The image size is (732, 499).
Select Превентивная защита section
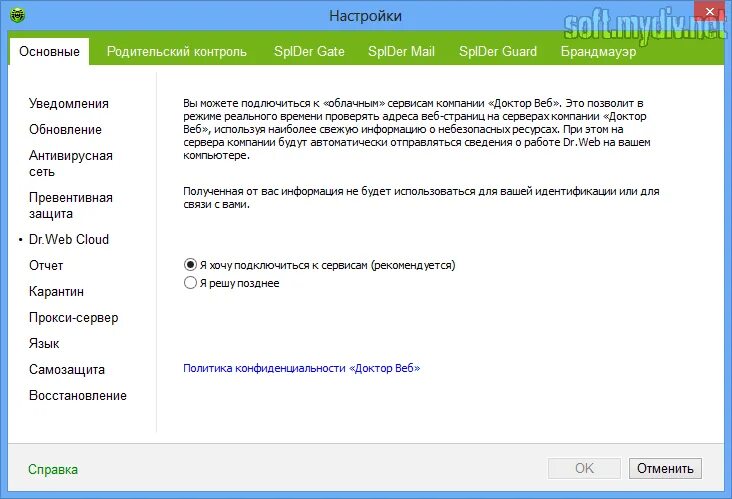pyautogui.click(x=70, y=205)
